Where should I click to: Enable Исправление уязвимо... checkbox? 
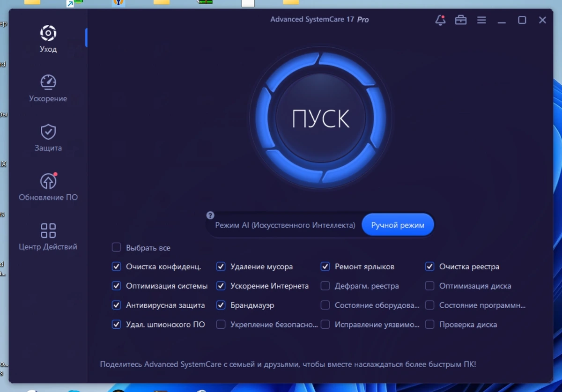tap(325, 324)
